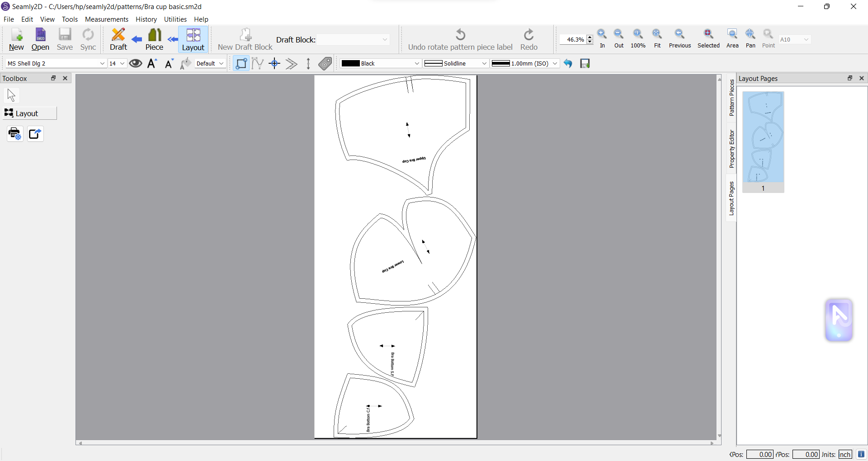
Task: Open the 1.00mm (ISO) line weight dropdown
Action: tap(525, 63)
